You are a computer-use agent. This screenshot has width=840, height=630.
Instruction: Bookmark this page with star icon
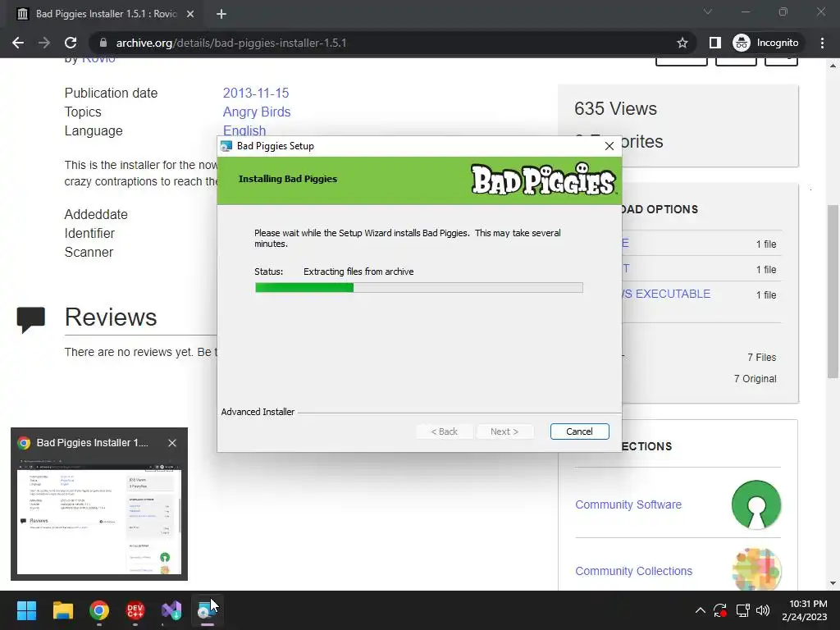tap(682, 43)
